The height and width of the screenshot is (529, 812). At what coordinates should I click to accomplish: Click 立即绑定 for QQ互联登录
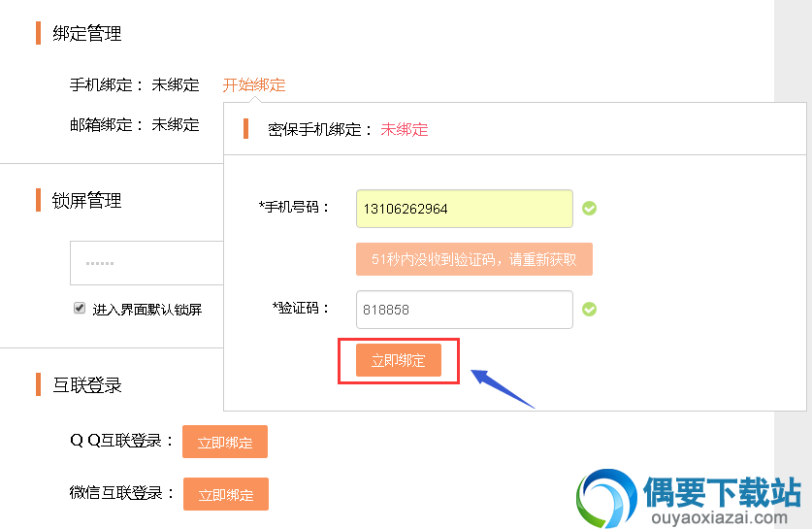[x=225, y=442]
